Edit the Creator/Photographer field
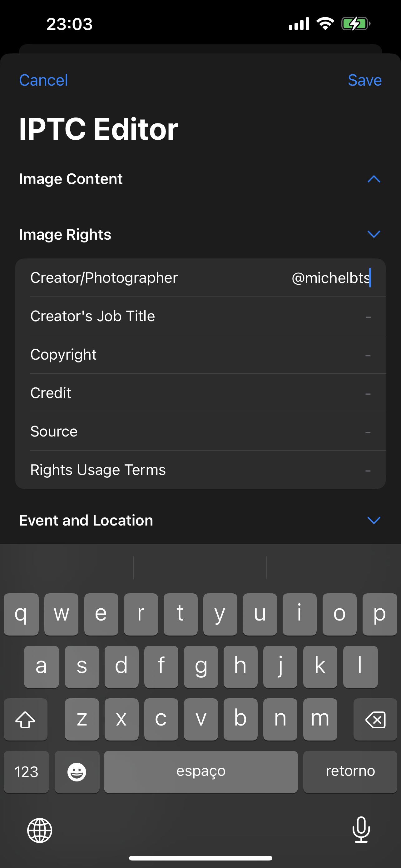Image resolution: width=401 pixels, height=868 pixels. coord(331,278)
